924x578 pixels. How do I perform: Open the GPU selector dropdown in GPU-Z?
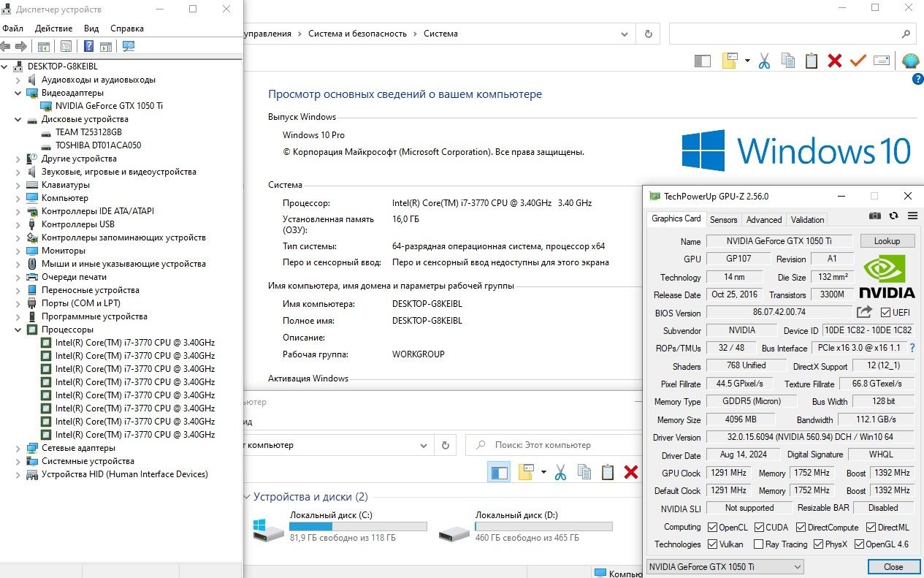pyautogui.click(x=725, y=566)
